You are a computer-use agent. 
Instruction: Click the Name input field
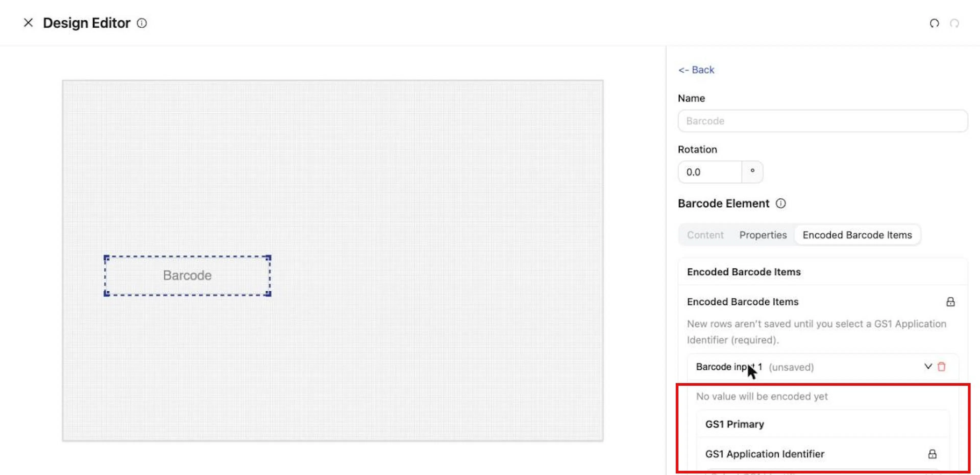click(823, 121)
